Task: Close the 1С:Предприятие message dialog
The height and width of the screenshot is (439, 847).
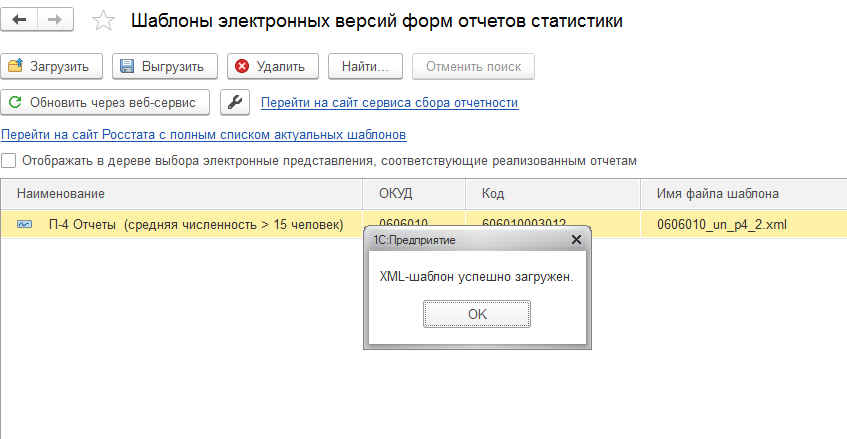Action: (576, 239)
